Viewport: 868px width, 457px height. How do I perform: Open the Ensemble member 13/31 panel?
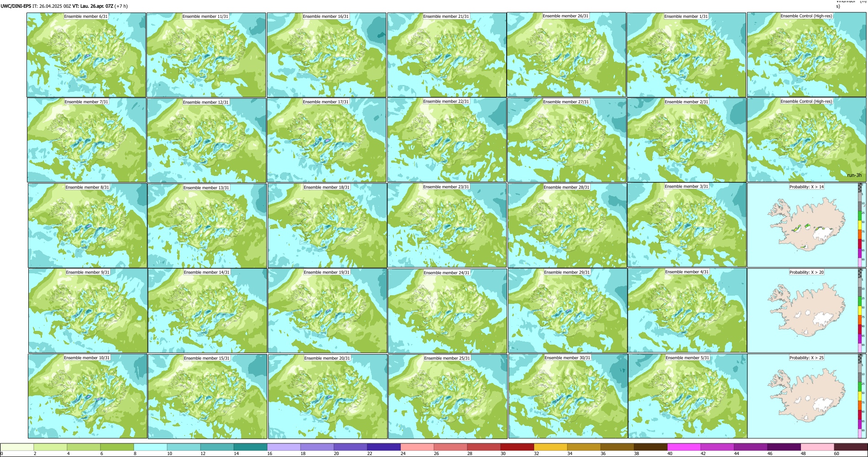(207, 226)
